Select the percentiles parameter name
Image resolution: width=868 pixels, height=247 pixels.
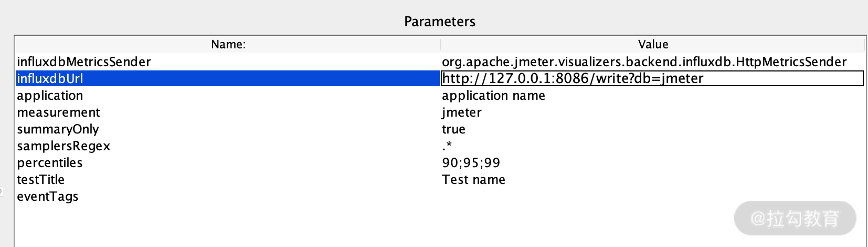[x=50, y=163]
